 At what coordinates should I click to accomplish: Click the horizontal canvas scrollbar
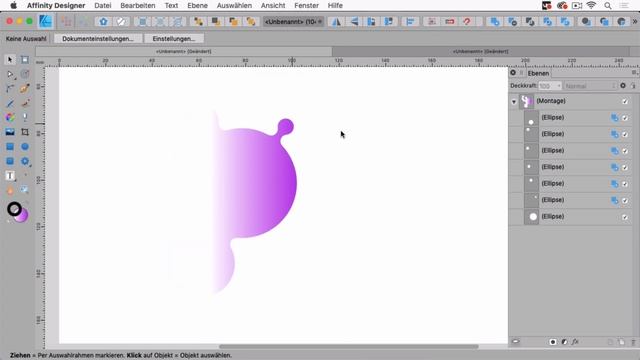(x=349, y=347)
